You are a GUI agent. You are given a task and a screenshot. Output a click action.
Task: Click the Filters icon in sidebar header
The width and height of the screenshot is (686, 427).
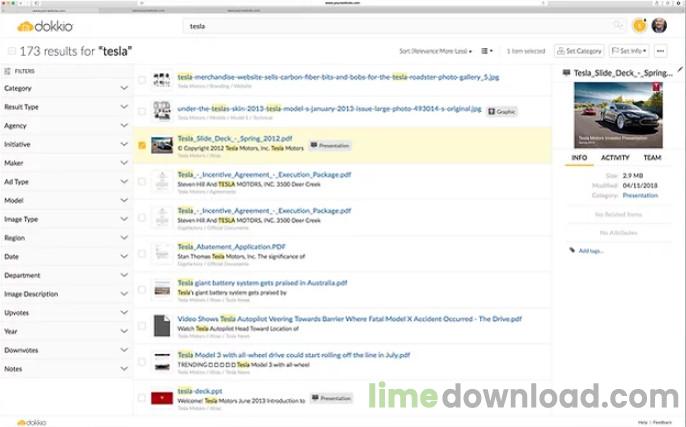8,71
